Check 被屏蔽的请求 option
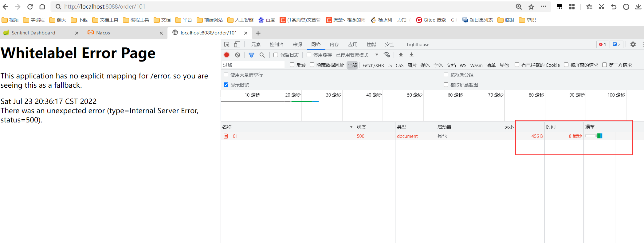Image resolution: width=644 pixels, height=243 pixels. 566,65
